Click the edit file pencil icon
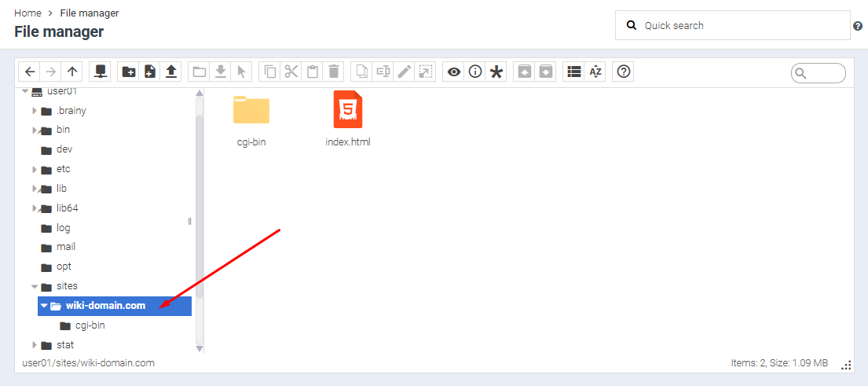This screenshot has height=386, width=868. (x=404, y=72)
